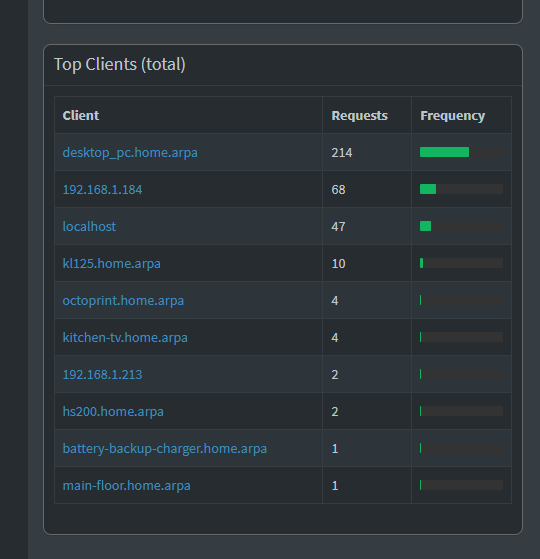540x559 pixels.
Task: Open the desktop_pc.home.arpa client link
Action: click(x=130, y=153)
